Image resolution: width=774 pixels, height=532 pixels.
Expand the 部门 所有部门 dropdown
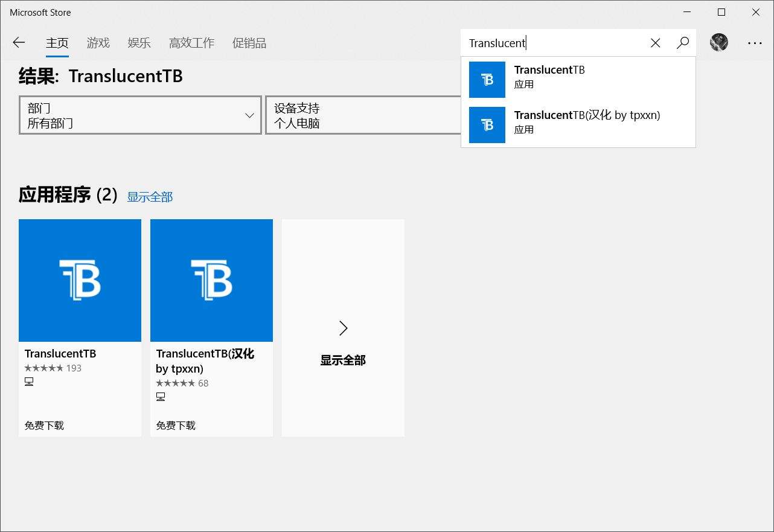coord(140,115)
